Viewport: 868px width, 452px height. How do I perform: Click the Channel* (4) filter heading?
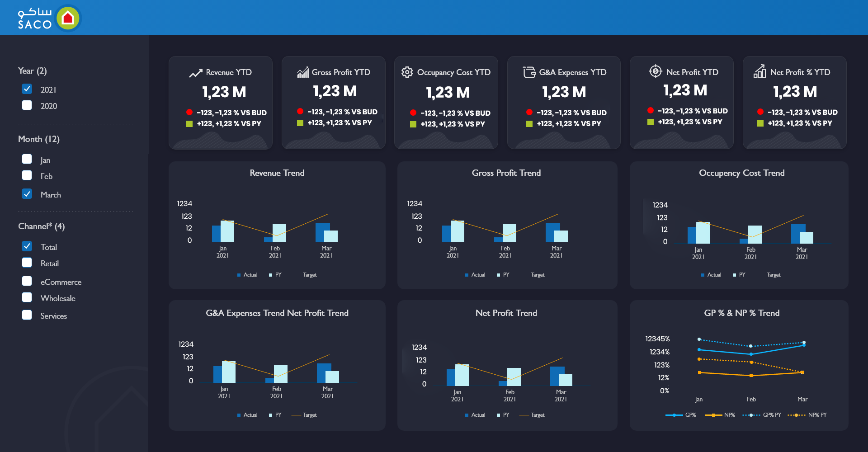(x=42, y=226)
